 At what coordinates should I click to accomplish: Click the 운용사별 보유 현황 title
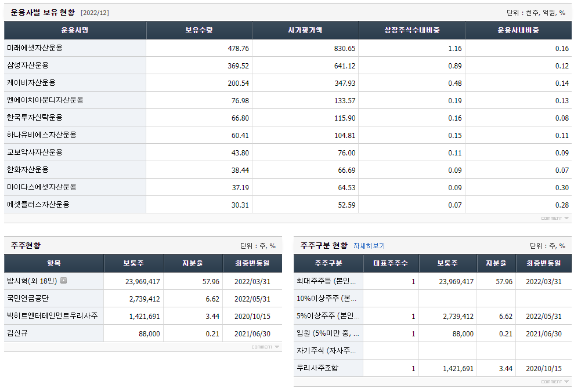click(x=43, y=12)
